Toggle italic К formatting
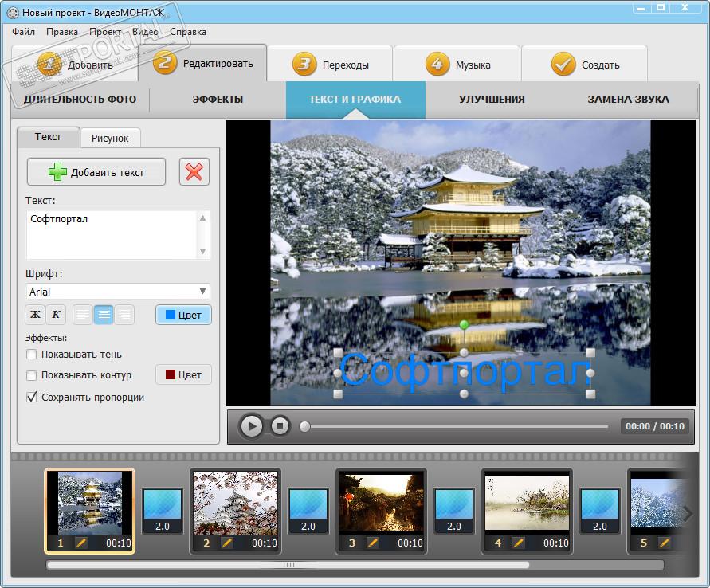 [x=56, y=315]
